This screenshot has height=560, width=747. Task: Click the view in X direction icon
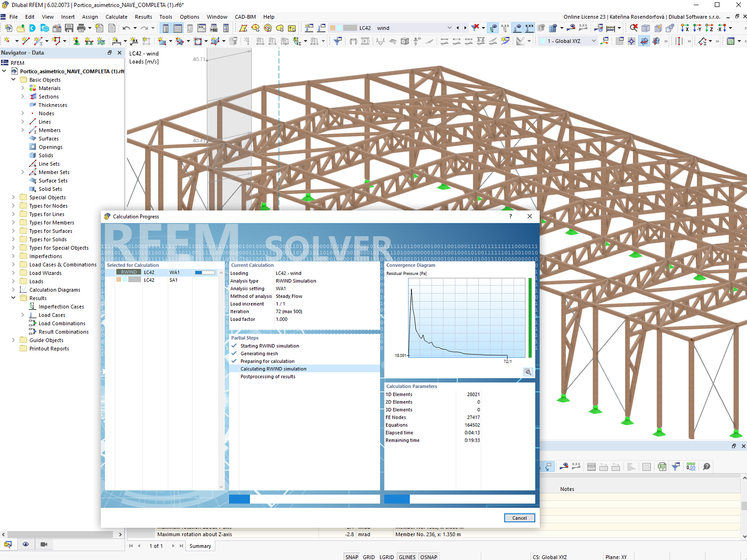click(685, 28)
